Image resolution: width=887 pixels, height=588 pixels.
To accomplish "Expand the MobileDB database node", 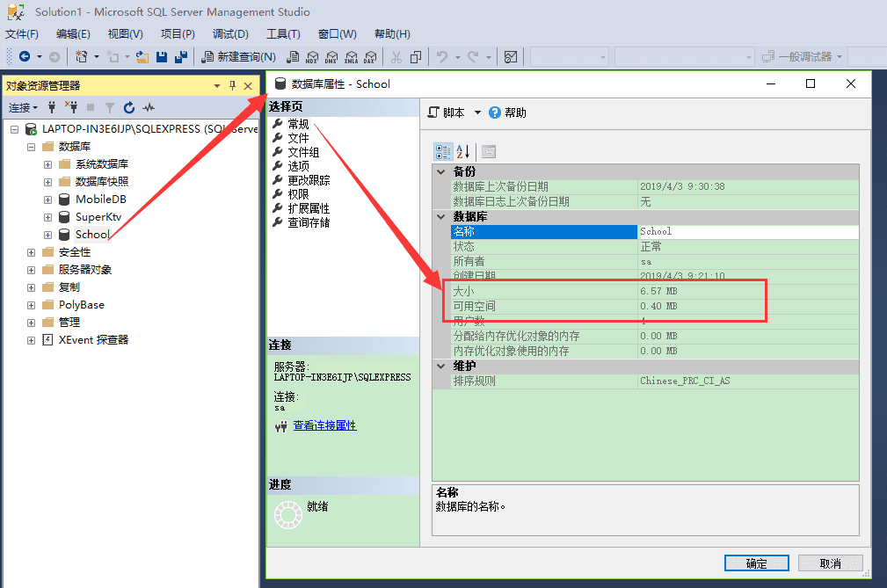I will pyautogui.click(x=48, y=200).
